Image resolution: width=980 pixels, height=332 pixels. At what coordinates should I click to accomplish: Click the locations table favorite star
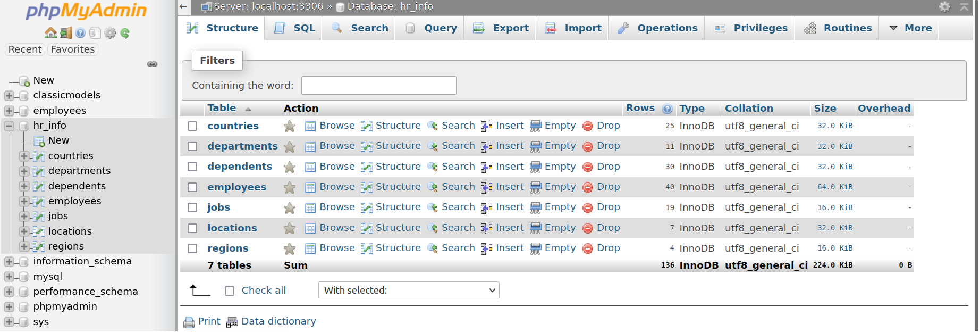click(x=290, y=228)
